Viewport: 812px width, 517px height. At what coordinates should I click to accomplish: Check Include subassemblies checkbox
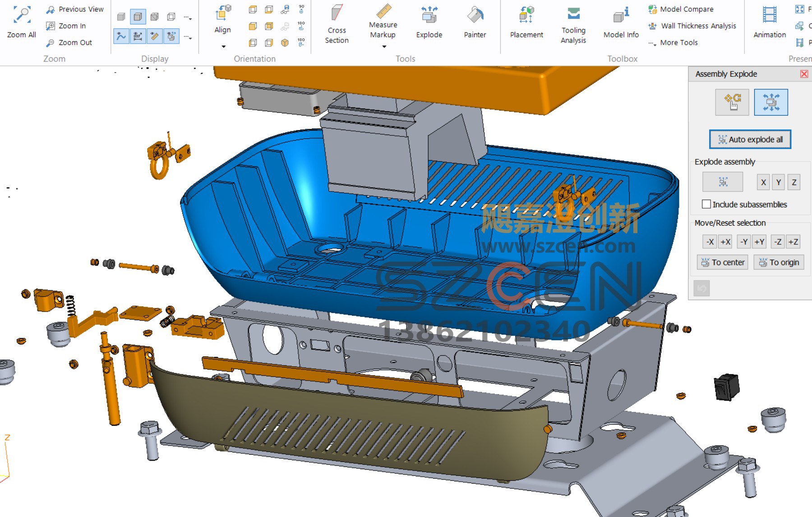click(x=706, y=204)
